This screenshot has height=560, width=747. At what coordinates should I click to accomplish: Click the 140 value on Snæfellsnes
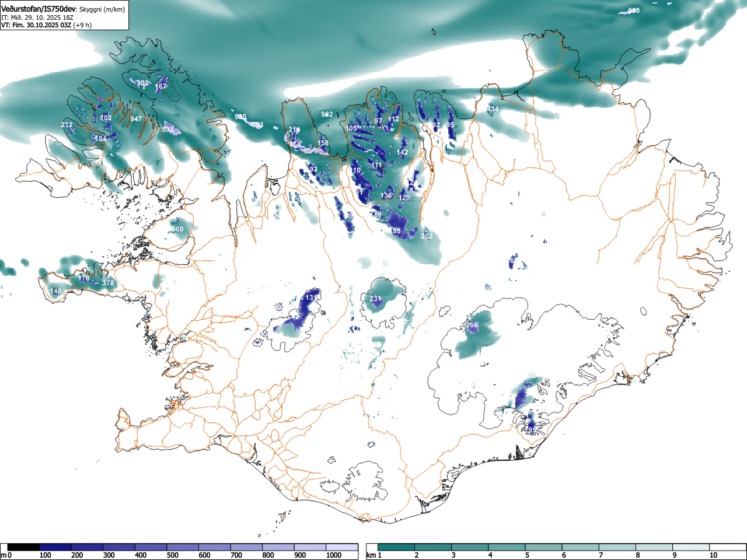[x=55, y=291]
